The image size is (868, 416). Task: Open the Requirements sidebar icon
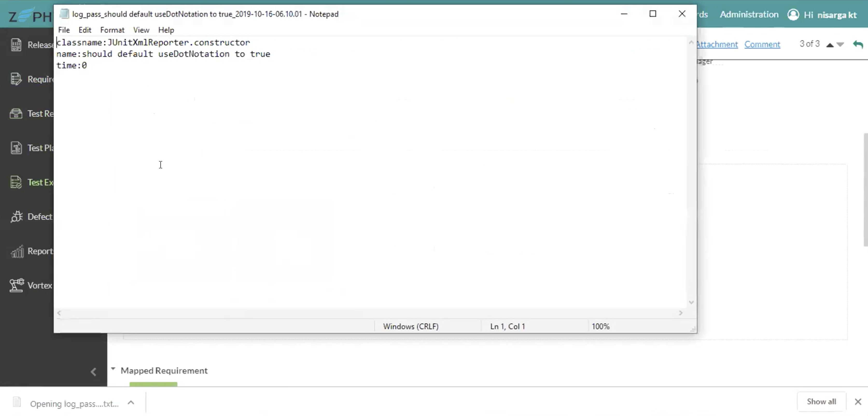tap(16, 79)
